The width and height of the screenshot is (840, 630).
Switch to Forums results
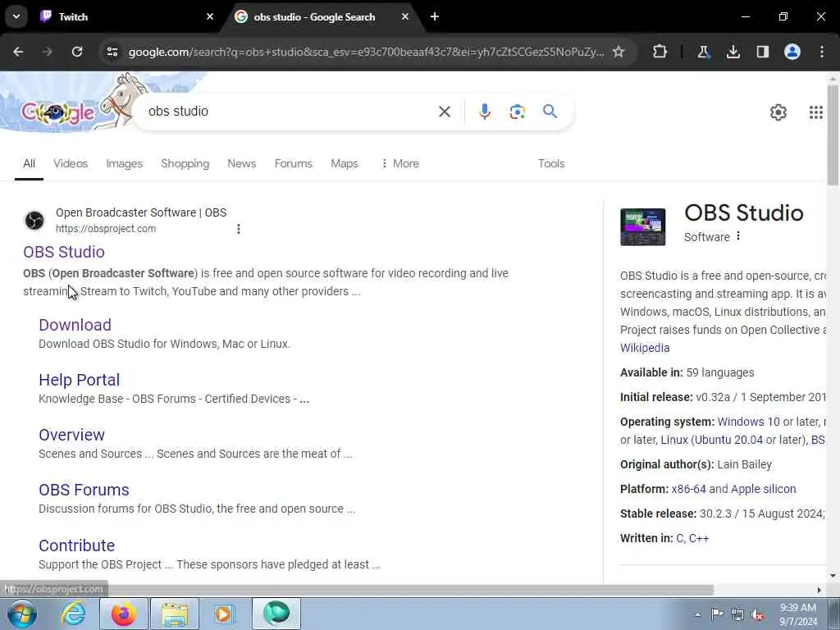click(293, 163)
